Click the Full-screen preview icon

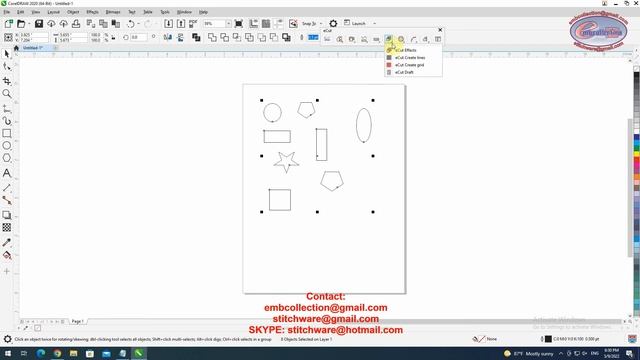pyautogui.click(x=239, y=24)
